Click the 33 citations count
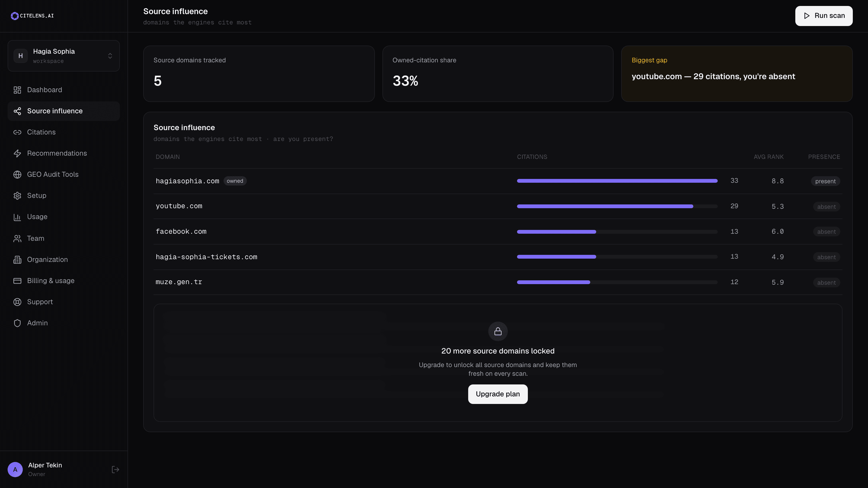This screenshot has height=488, width=868. point(734,181)
